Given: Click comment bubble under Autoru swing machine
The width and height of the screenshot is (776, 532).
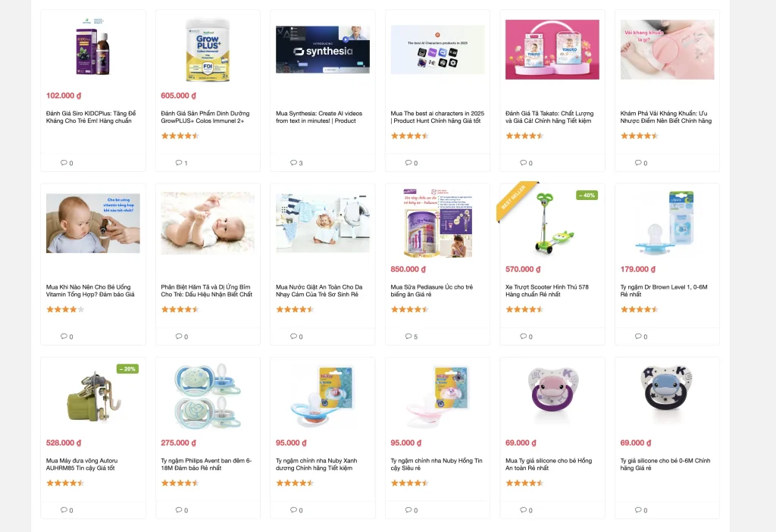Looking at the screenshot, I should (64, 510).
